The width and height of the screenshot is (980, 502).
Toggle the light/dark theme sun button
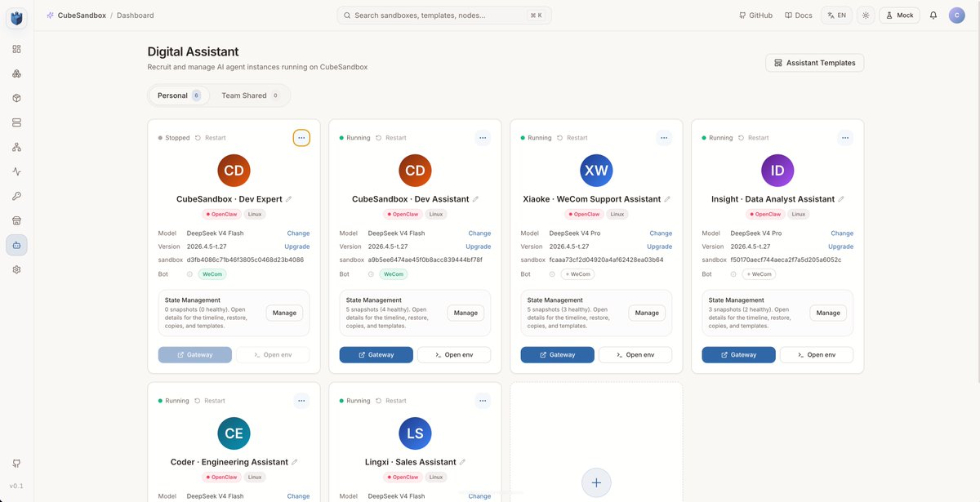pyautogui.click(x=866, y=15)
